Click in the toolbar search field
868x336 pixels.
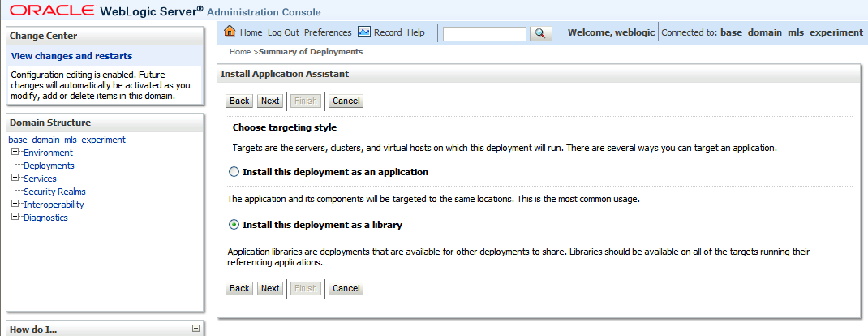click(x=484, y=34)
